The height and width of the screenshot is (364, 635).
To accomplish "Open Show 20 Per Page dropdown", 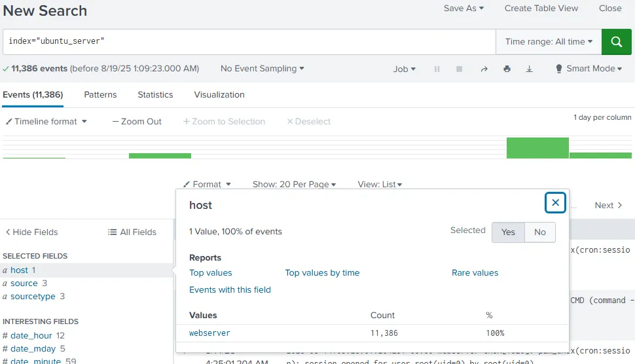I will [x=294, y=184].
